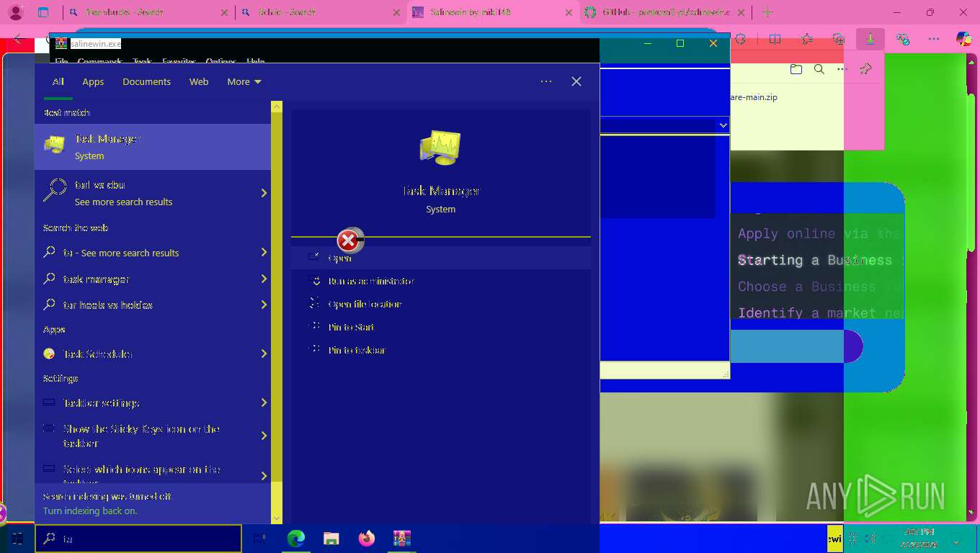Open the downloads folder icon
The width and height of the screenshot is (980, 553).
click(x=796, y=69)
